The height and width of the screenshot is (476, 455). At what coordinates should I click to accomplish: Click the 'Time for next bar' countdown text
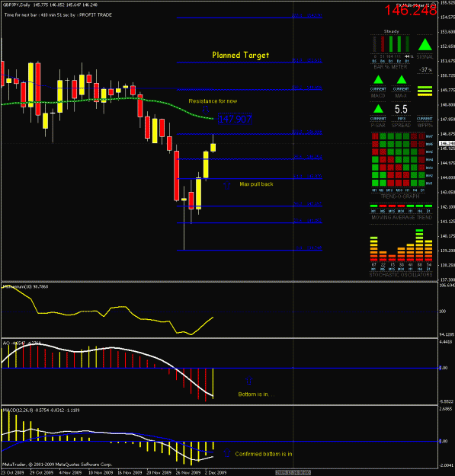point(58,15)
